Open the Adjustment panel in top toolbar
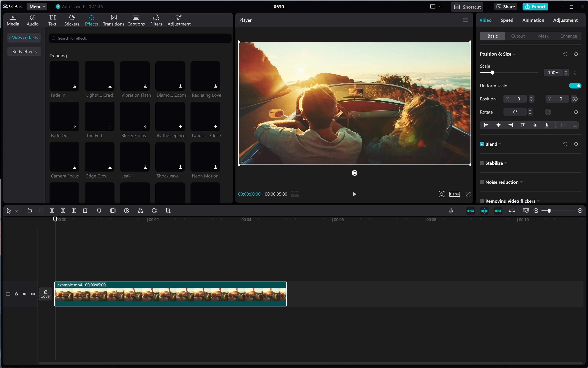The image size is (588, 368). tap(179, 20)
